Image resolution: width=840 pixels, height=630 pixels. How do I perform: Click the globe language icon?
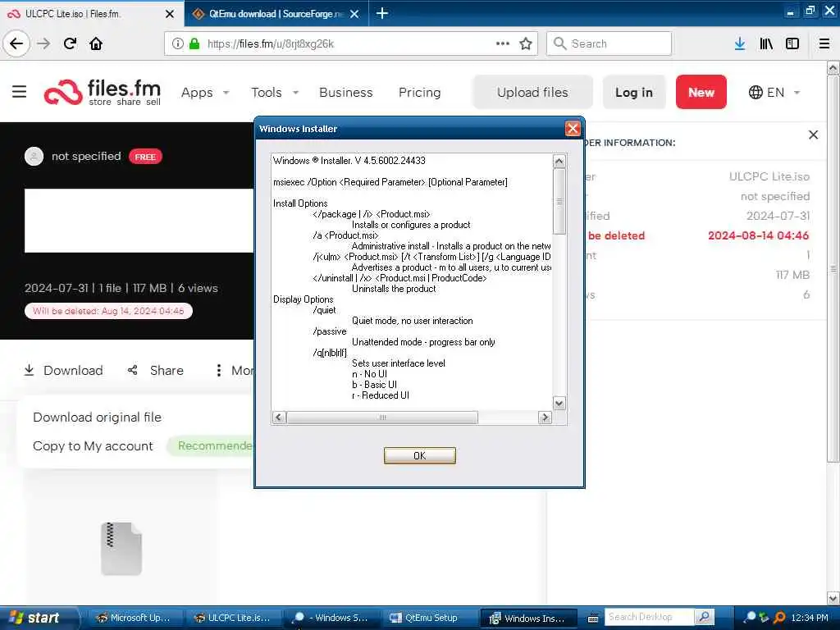tap(756, 92)
